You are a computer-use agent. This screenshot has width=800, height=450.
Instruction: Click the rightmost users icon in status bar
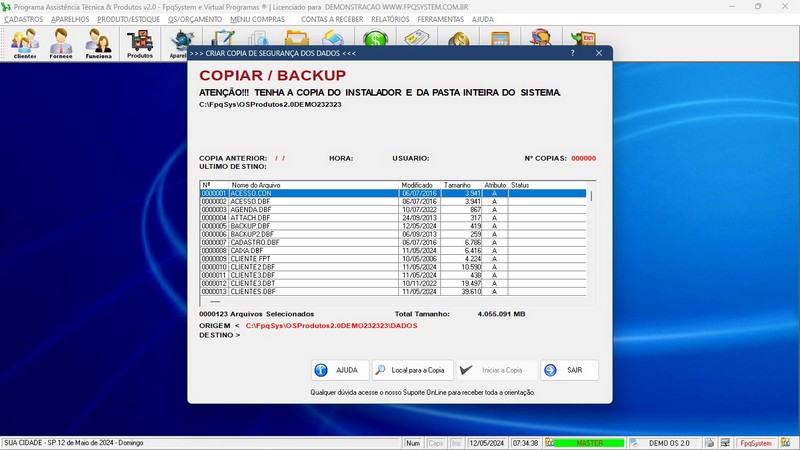click(x=786, y=443)
